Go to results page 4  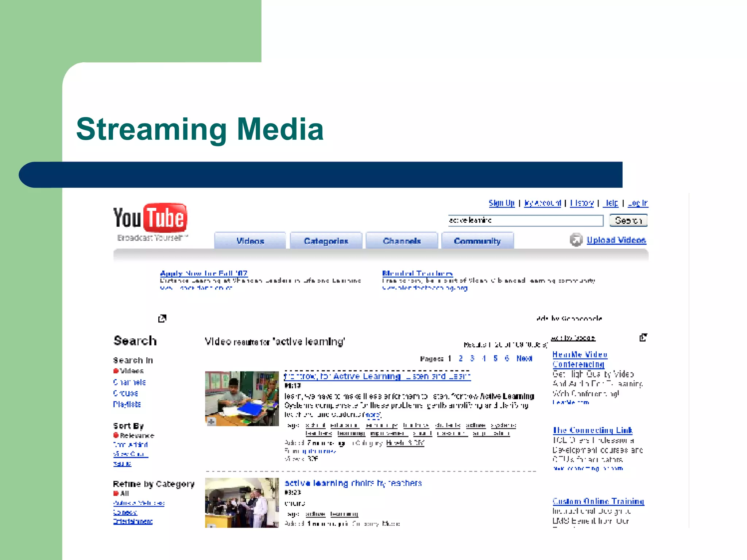484,358
